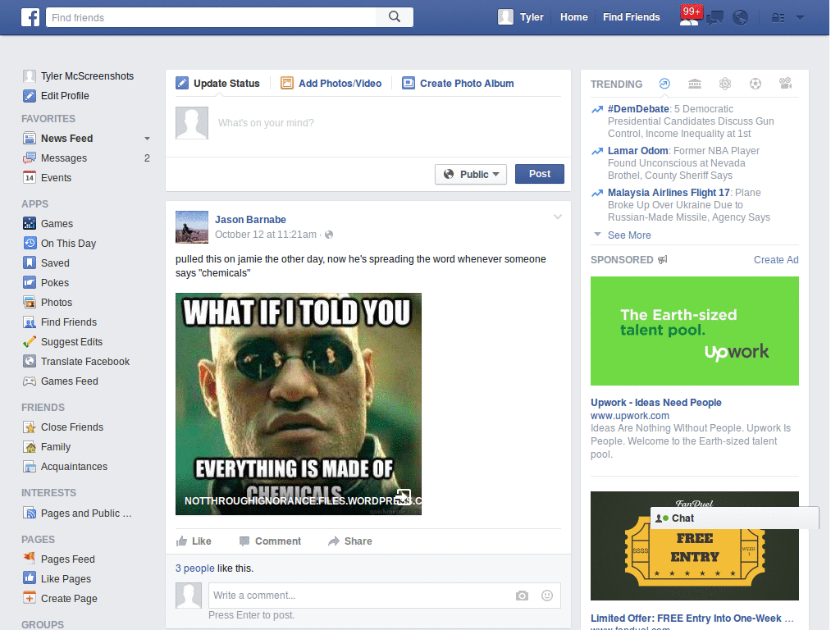
Task: Click the Family house icon
Action: 30,447
